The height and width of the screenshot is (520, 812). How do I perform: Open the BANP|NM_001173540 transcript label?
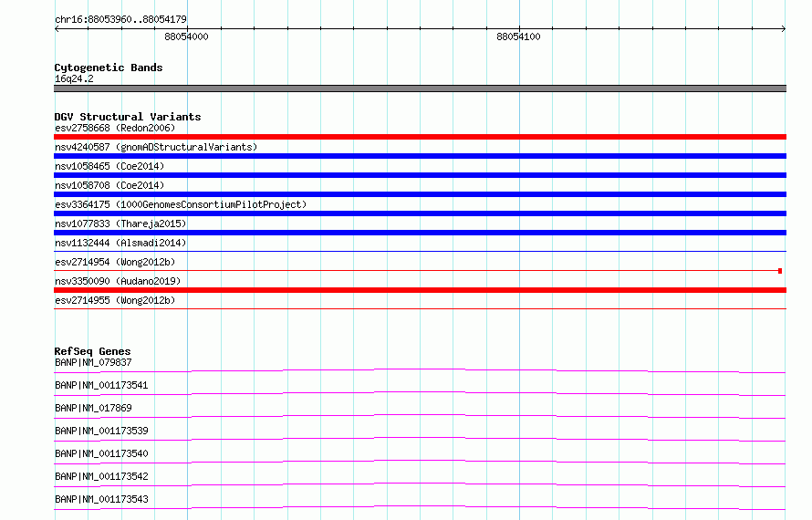101,453
